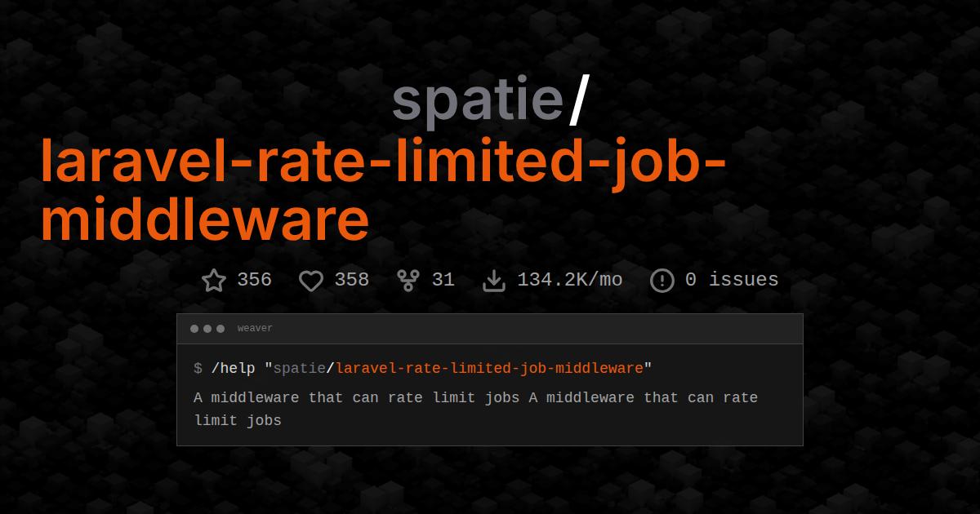Screen dimensions: 980x514
Task: Select the heart icon showing 358 likes
Action: (311, 280)
